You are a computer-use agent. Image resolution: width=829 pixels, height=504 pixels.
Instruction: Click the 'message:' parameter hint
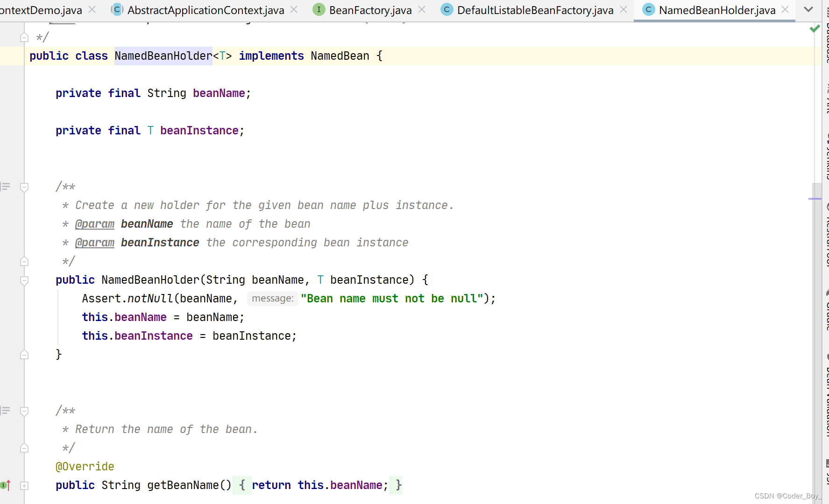(x=273, y=299)
